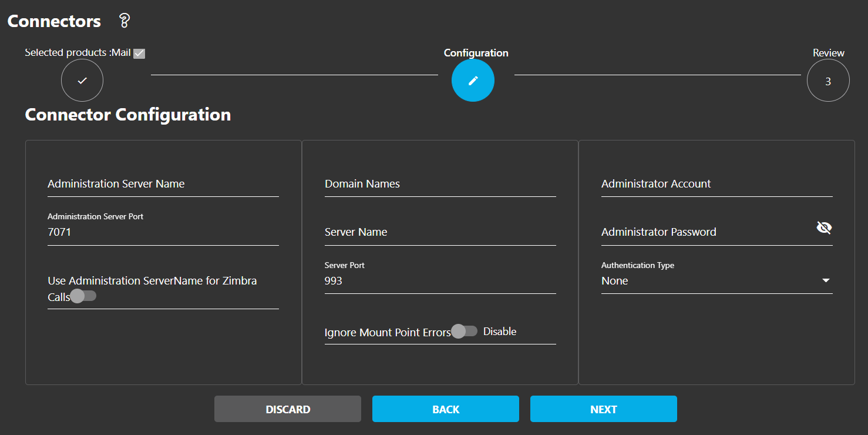The image size is (868, 435).
Task: Click the completed checkmark step circle
Action: (x=82, y=80)
